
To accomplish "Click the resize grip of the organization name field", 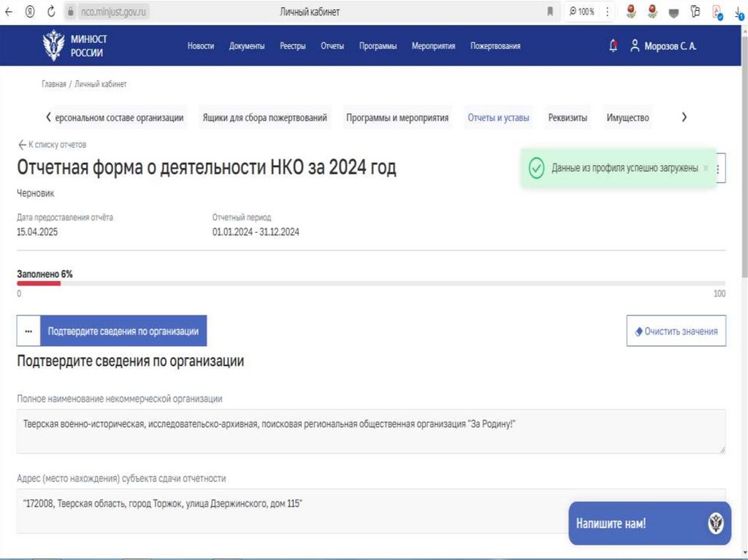I will [x=722, y=449].
